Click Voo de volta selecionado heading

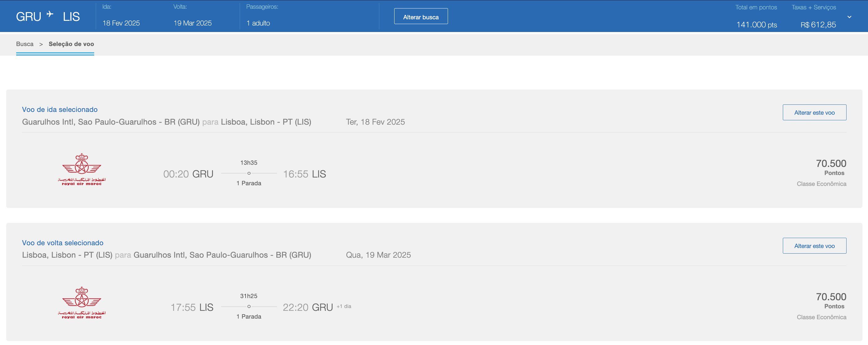tap(63, 242)
